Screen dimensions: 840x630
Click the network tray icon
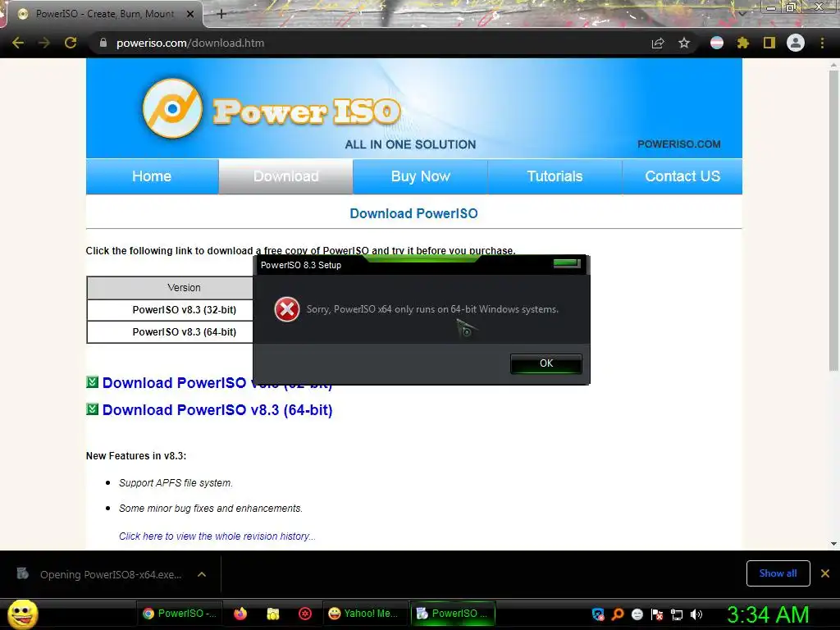[x=677, y=614]
